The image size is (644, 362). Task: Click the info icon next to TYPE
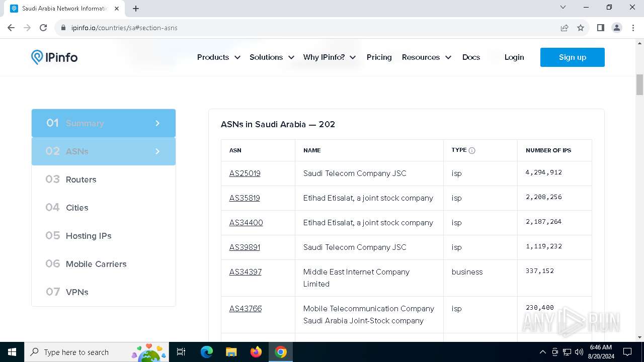[472, 150]
